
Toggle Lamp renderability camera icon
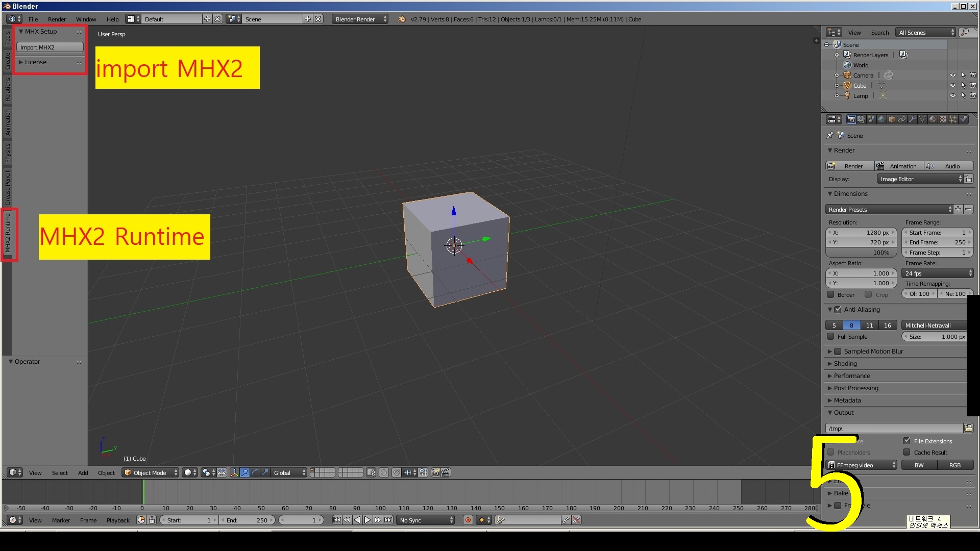(x=973, y=95)
